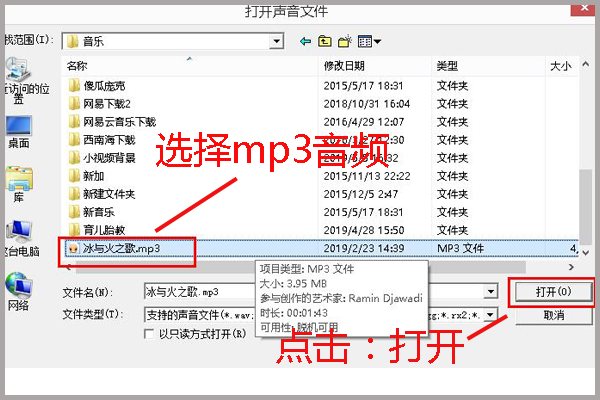Open the view menu icon
The height and width of the screenshot is (400, 600).
pyautogui.click(x=369, y=41)
